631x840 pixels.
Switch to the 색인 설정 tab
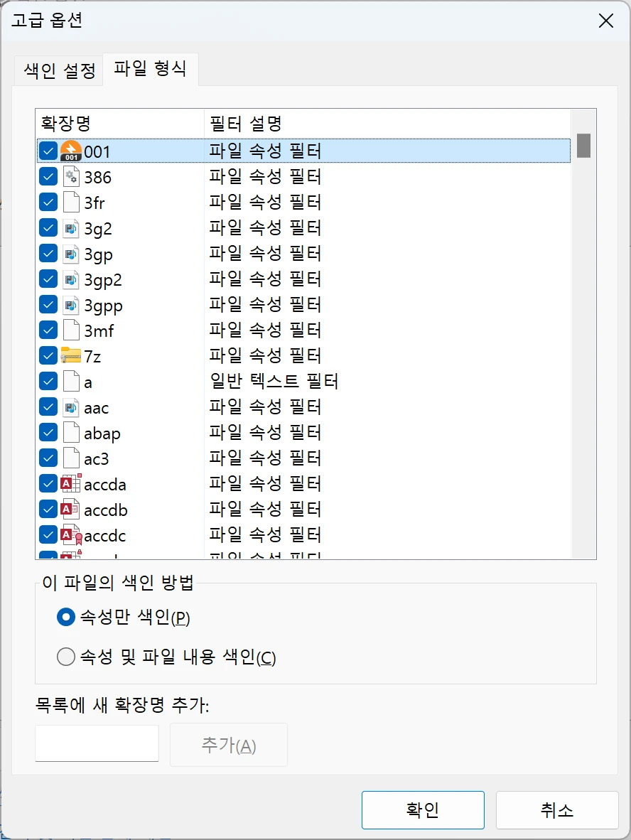click(x=58, y=69)
